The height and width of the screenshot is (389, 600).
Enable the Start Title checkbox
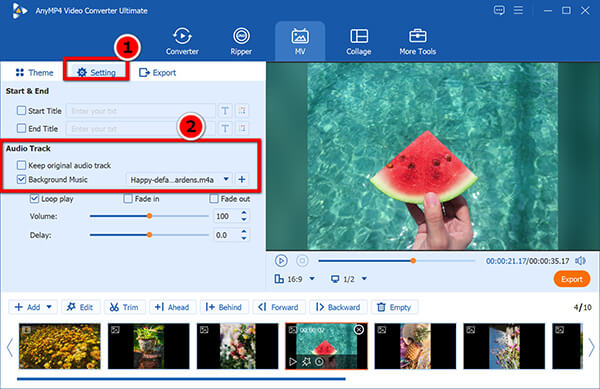click(21, 111)
